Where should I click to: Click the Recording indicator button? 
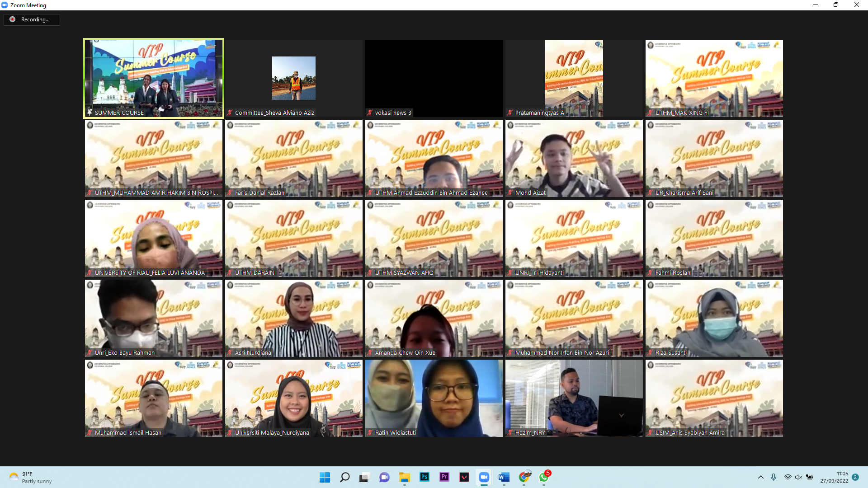click(32, 19)
